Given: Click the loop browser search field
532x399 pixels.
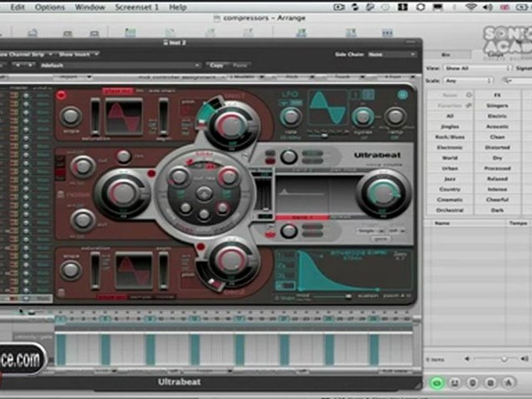Looking at the screenshot, I should pyautogui.click(x=517, y=81).
